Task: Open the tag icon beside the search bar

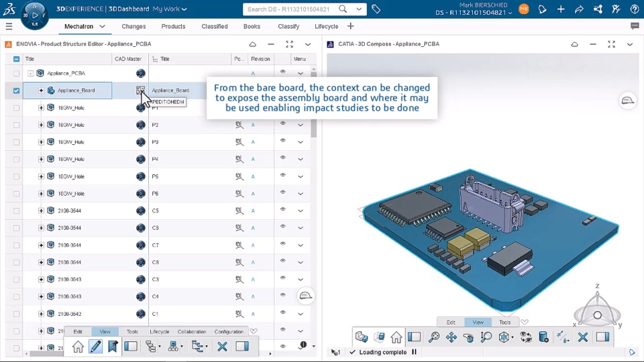Action: 376,9
